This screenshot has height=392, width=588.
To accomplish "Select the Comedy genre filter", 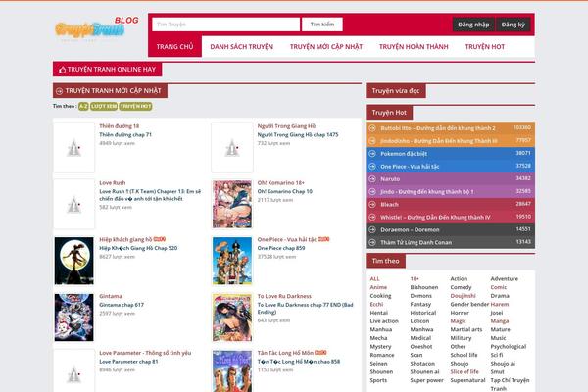I will [x=461, y=287].
